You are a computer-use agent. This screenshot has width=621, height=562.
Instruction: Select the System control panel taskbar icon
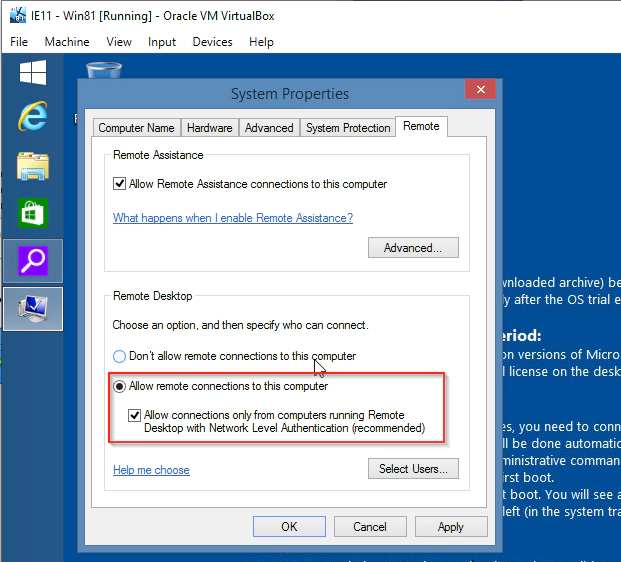pyautogui.click(x=33, y=309)
